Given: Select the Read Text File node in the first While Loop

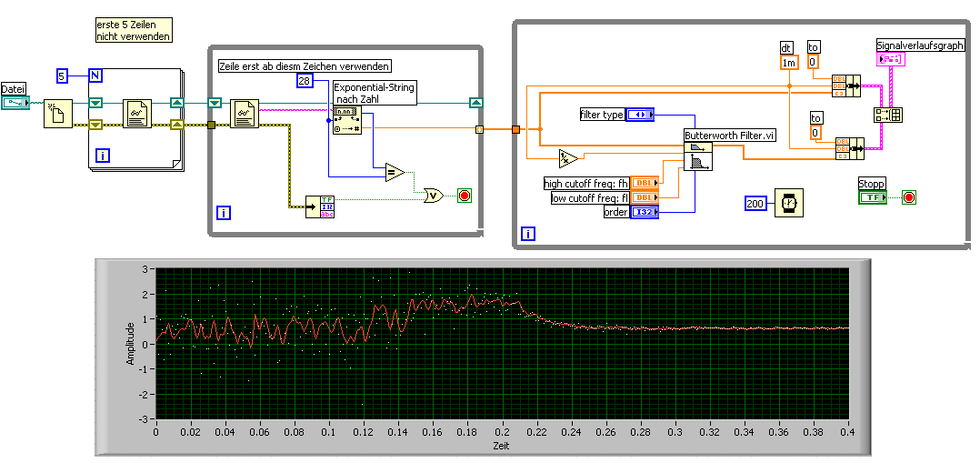Looking at the screenshot, I should click(x=245, y=113).
